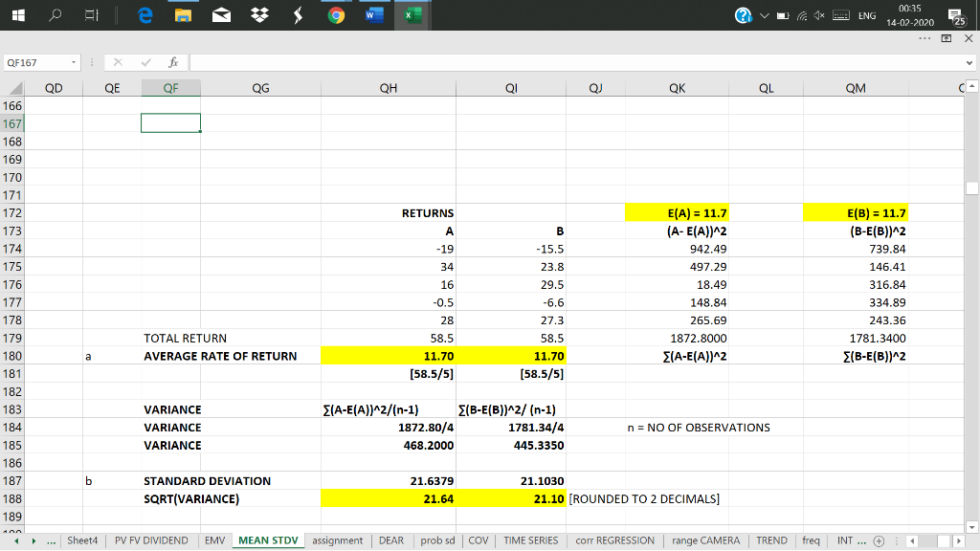Switch to the EMV sheet tab

215,541
